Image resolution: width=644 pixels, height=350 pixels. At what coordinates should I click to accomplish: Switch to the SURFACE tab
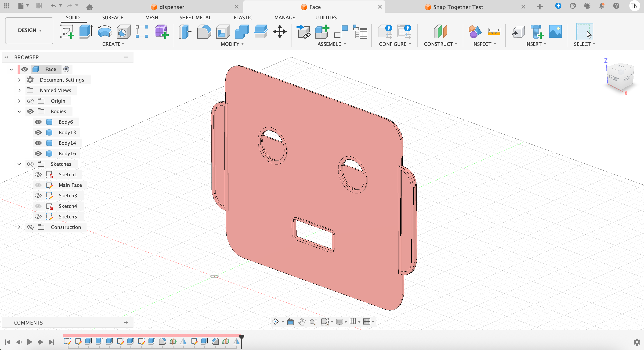click(112, 18)
